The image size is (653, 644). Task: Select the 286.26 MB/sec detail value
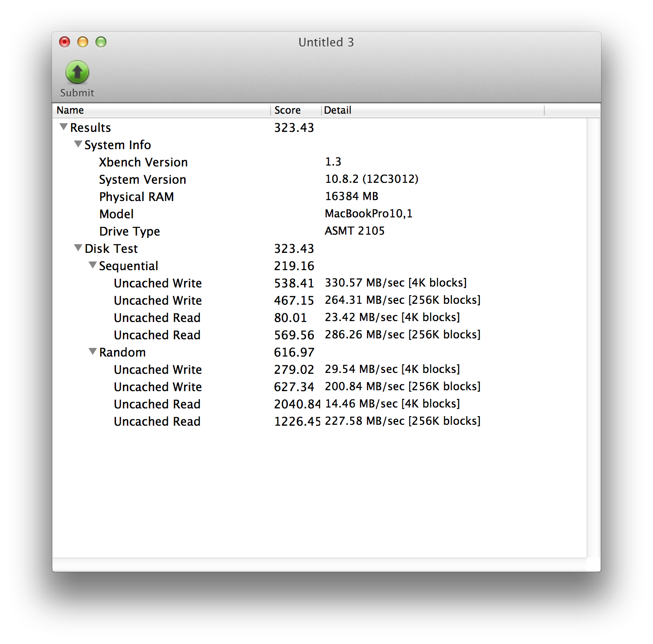click(x=402, y=335)
